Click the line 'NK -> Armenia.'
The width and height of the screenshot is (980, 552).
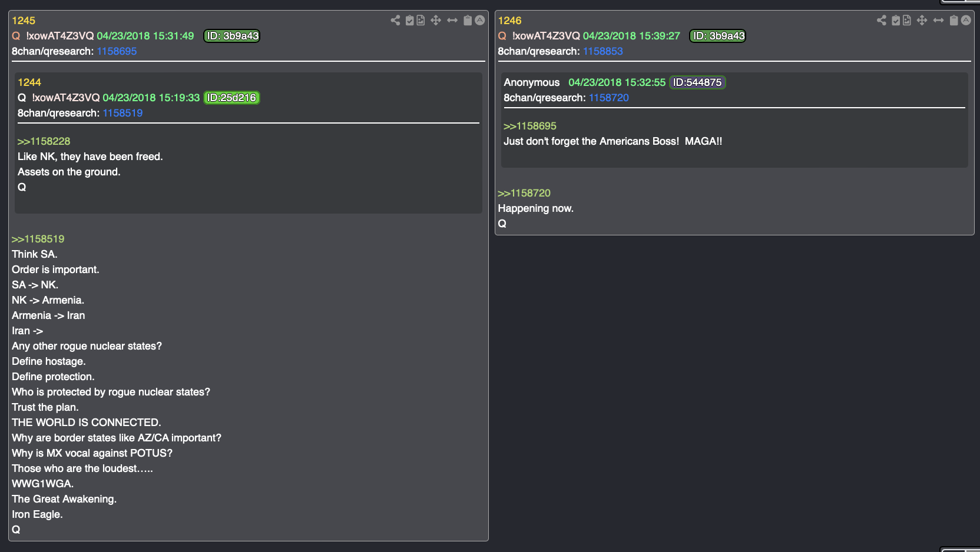[x=48, y=300]
